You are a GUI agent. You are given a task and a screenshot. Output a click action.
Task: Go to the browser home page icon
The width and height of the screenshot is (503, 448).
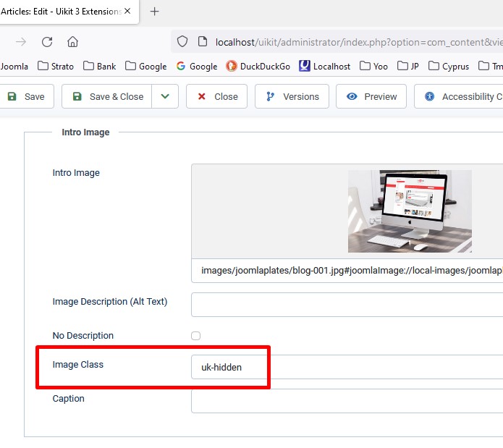pos(72,42)
